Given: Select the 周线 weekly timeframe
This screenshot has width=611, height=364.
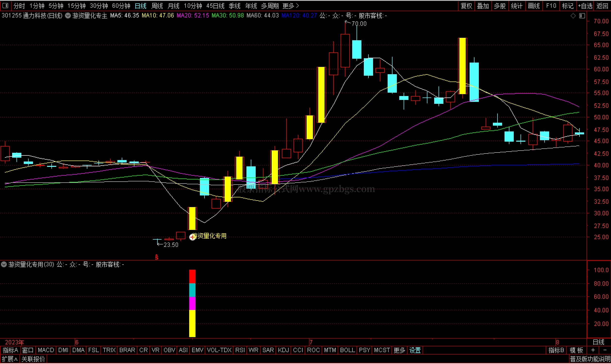Looking at the screenshot, I should pos(157,6).
